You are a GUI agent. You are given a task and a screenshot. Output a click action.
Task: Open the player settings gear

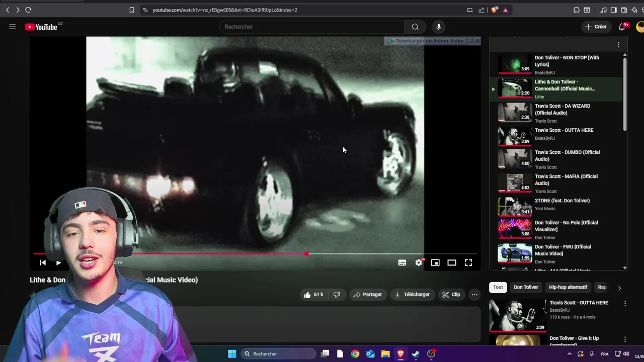(x=419, y=262)
